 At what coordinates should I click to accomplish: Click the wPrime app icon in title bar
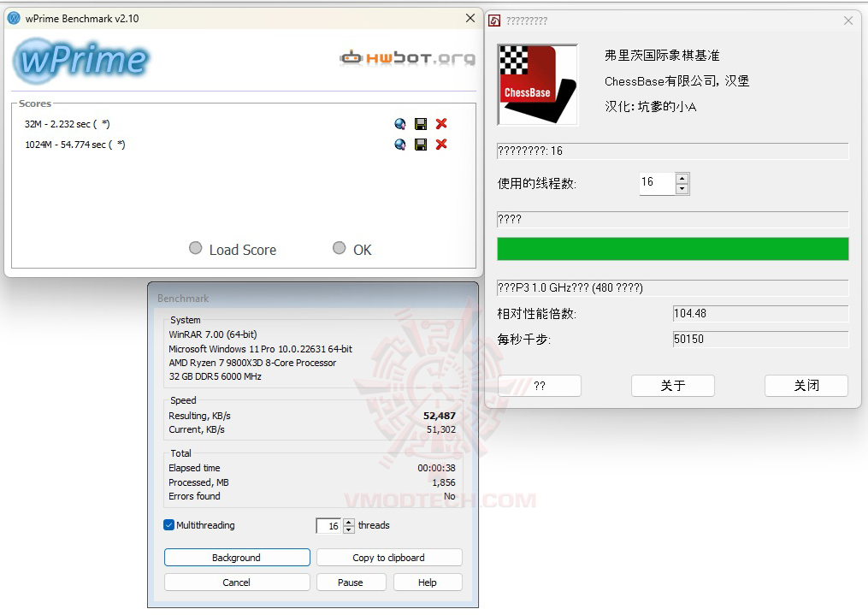14,18
